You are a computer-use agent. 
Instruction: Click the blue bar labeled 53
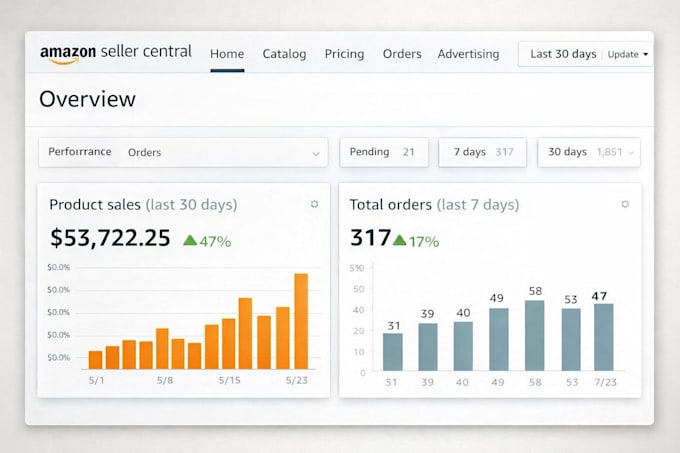click(571, 339)
